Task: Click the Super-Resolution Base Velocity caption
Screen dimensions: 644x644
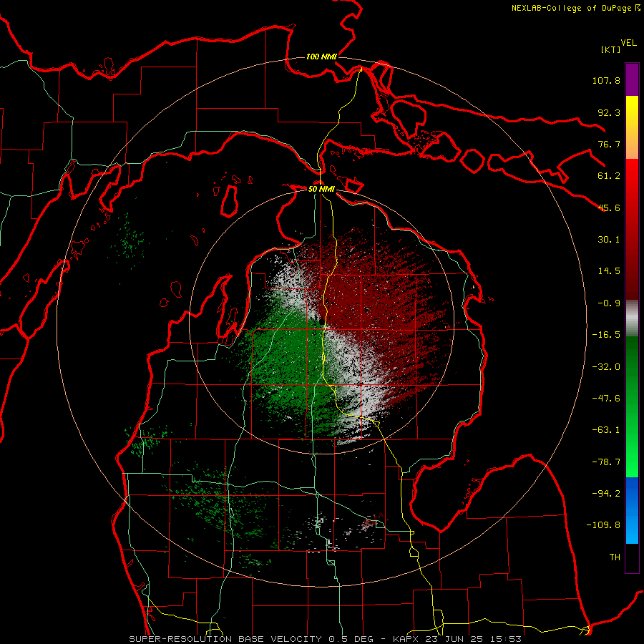Action: (x=326, y=639)
